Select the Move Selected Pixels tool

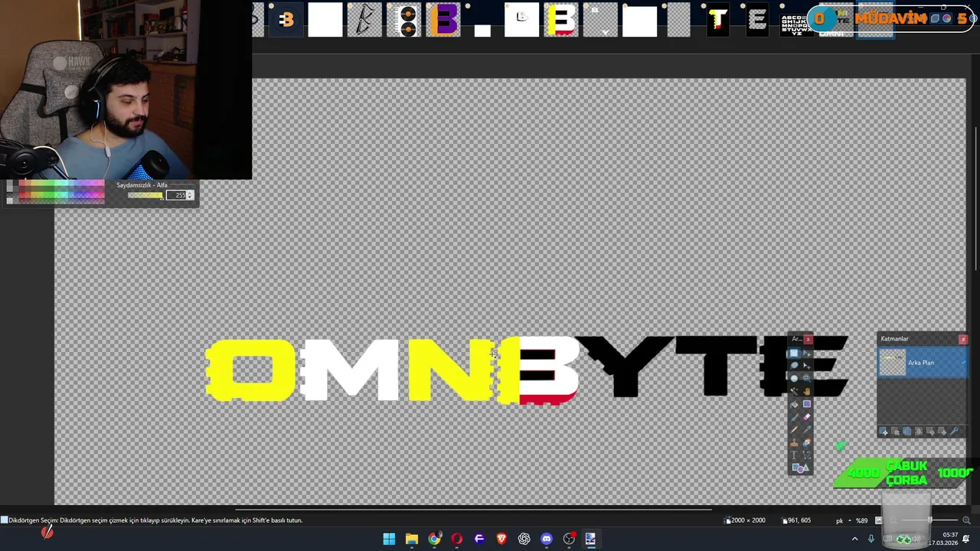pos(807,354)
